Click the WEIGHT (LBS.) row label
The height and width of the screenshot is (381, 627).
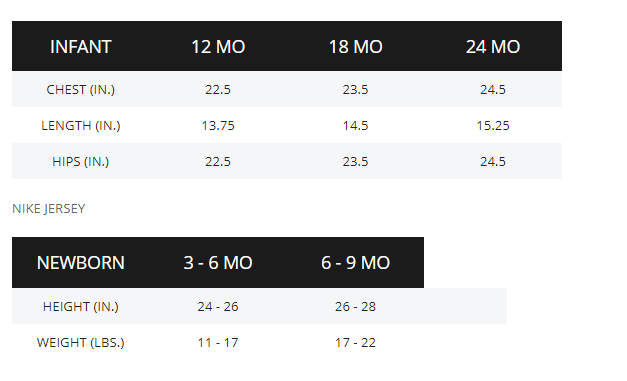click(80, 343)
